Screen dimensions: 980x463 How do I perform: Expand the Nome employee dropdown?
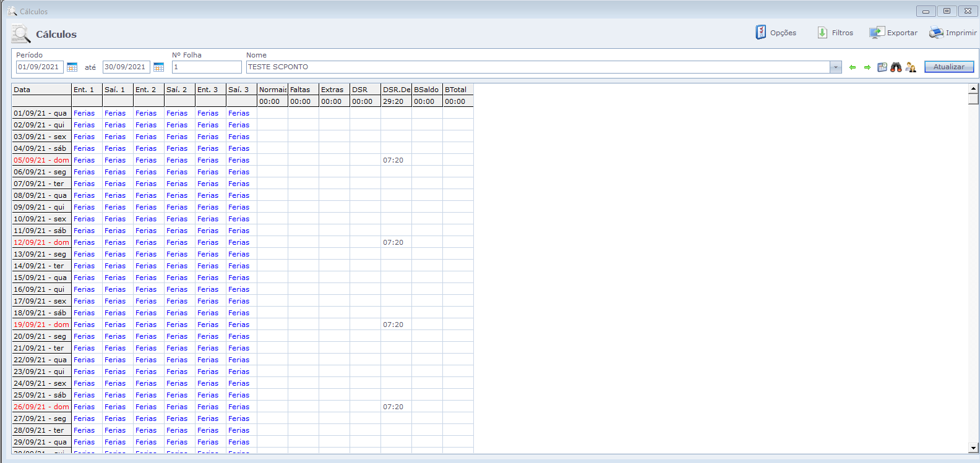(x=836, y=67)
